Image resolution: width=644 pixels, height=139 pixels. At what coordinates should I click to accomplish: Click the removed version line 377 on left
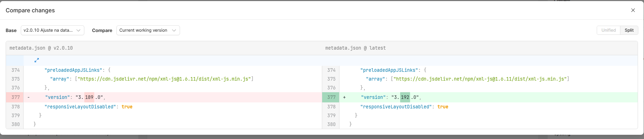tap(164, 97)
